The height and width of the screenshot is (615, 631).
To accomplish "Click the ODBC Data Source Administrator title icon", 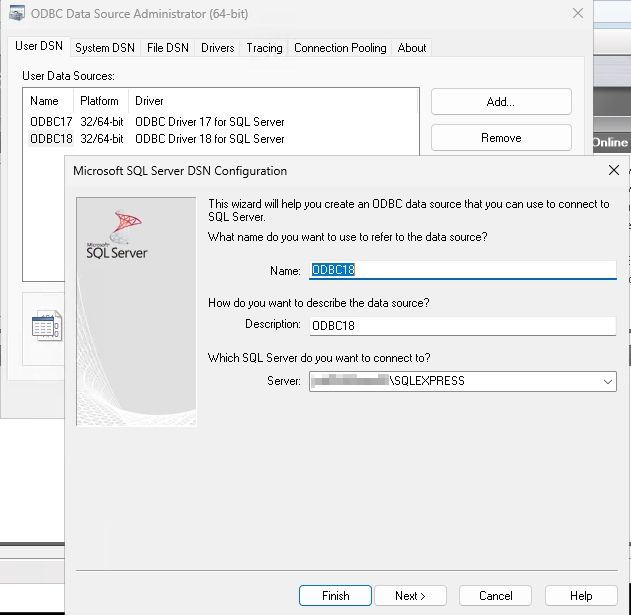I will coord(16,13).
